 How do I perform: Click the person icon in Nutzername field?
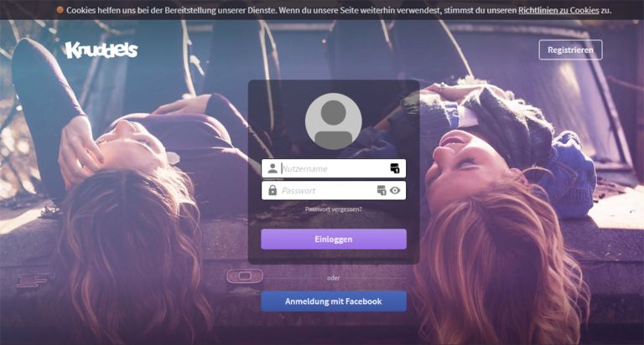tap(273, 168)
